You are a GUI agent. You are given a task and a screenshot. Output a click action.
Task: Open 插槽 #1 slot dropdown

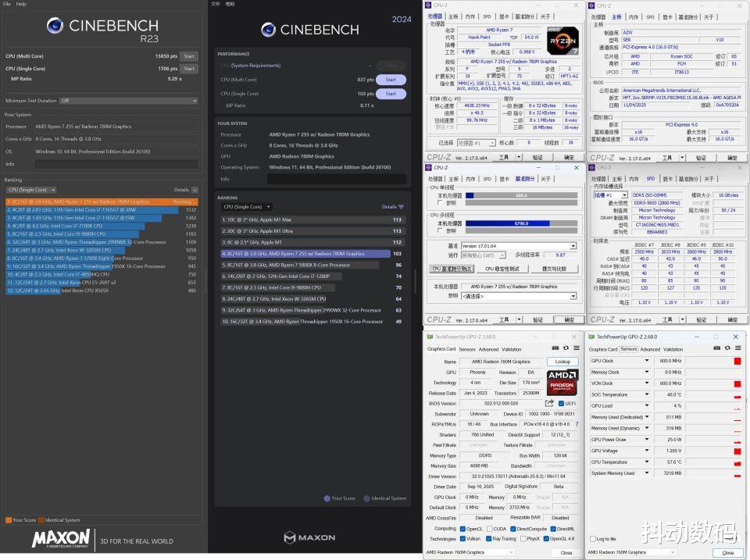(x=610, y=195)
